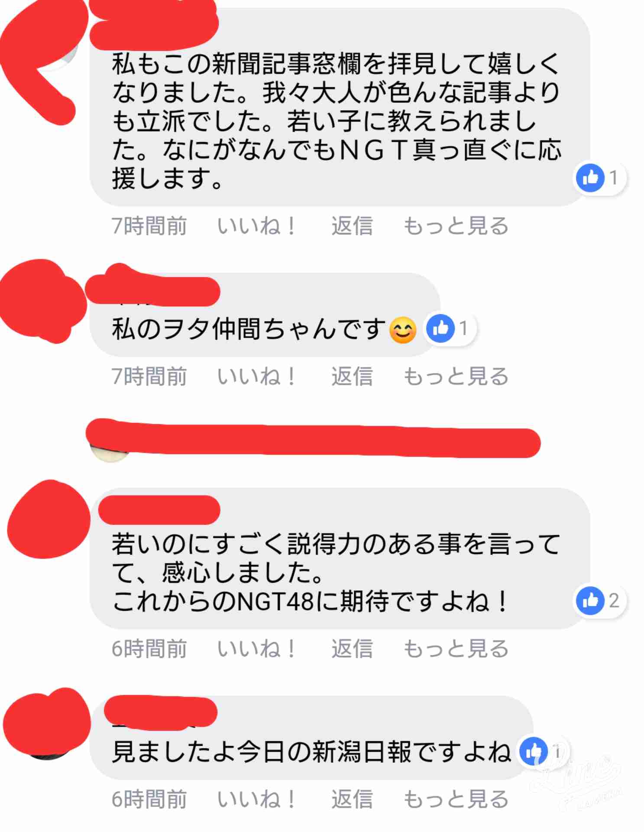Click the like reaction on the NGT support comment
This screenshot has height=832, width=644.
click(x=600, y=178)
